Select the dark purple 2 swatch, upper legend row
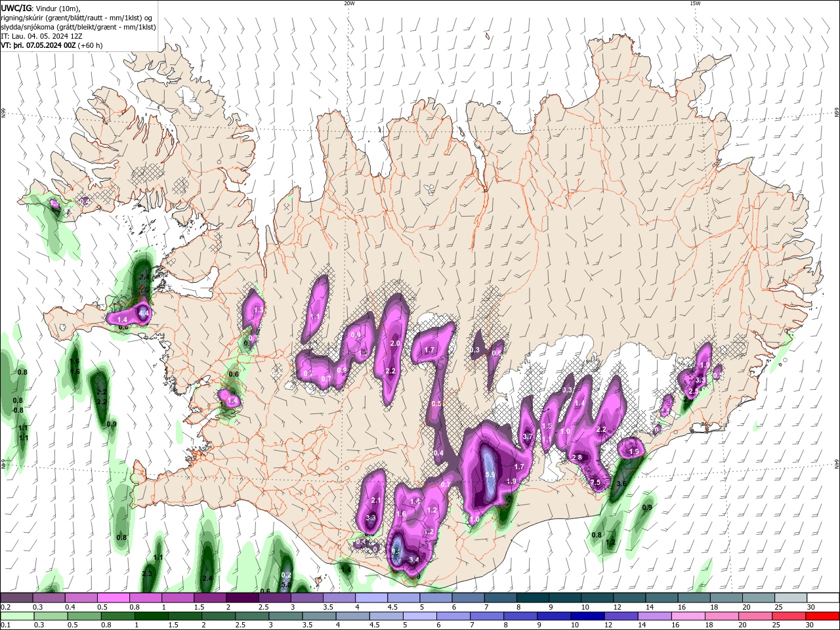Viewport: 840px width, 630px height. click(x=241, y=598)
